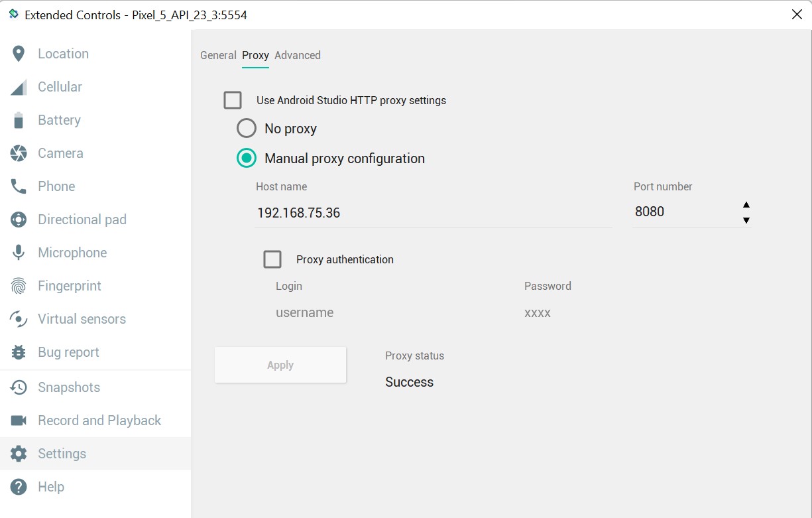Enable the Proxy authentication checkbox
This screenshot has width=812, height=518.
coord(272,259)
